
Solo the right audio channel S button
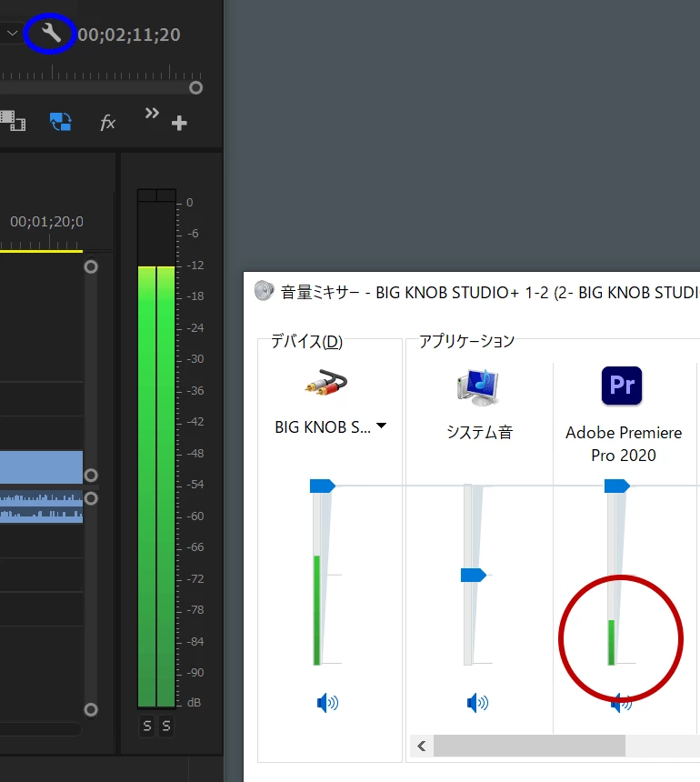click(x=166, y=727)
